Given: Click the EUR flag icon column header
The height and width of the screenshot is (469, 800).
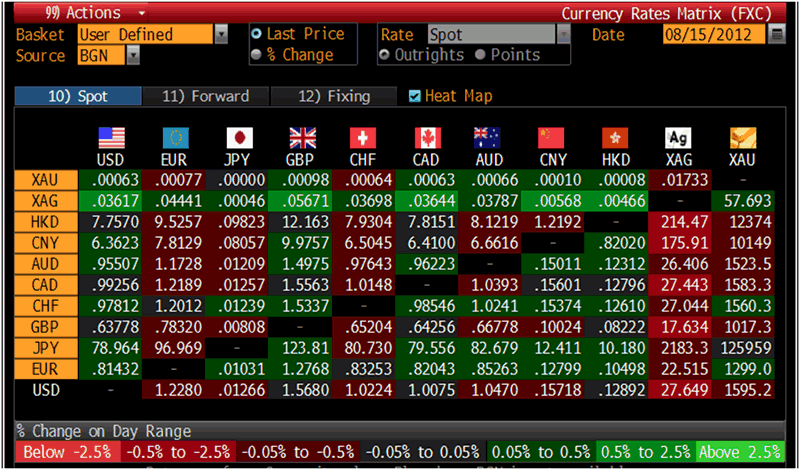Looking at the screenshot, I should [176, 138].
